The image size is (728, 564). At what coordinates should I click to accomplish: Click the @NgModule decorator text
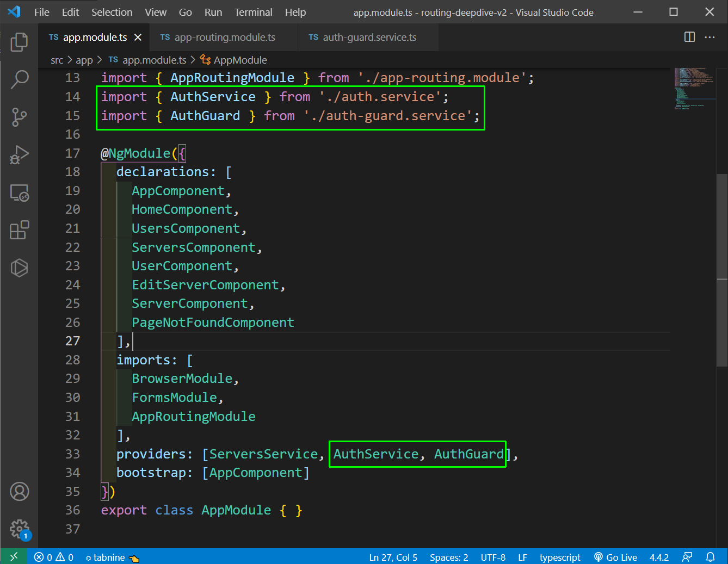click(135, 153)
